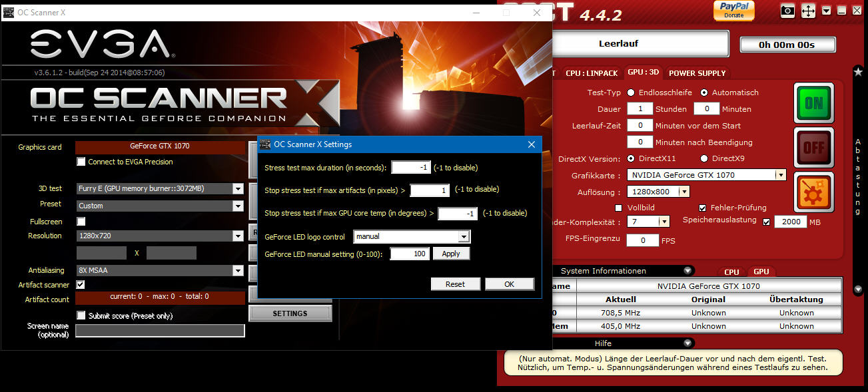Click the move-window arrows icon in OCCT
This screenshot has width=868, height=392.
point(808,11)
